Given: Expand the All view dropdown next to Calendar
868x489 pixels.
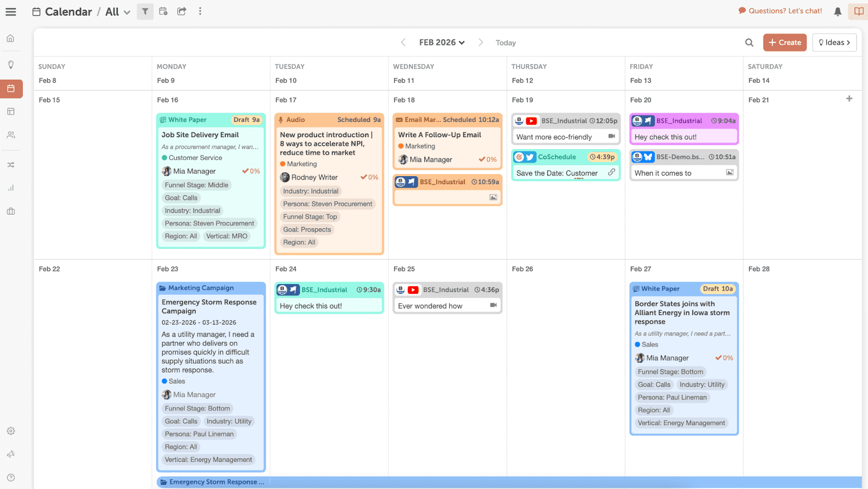Looking at the screenshot, I should pos(116,11).
